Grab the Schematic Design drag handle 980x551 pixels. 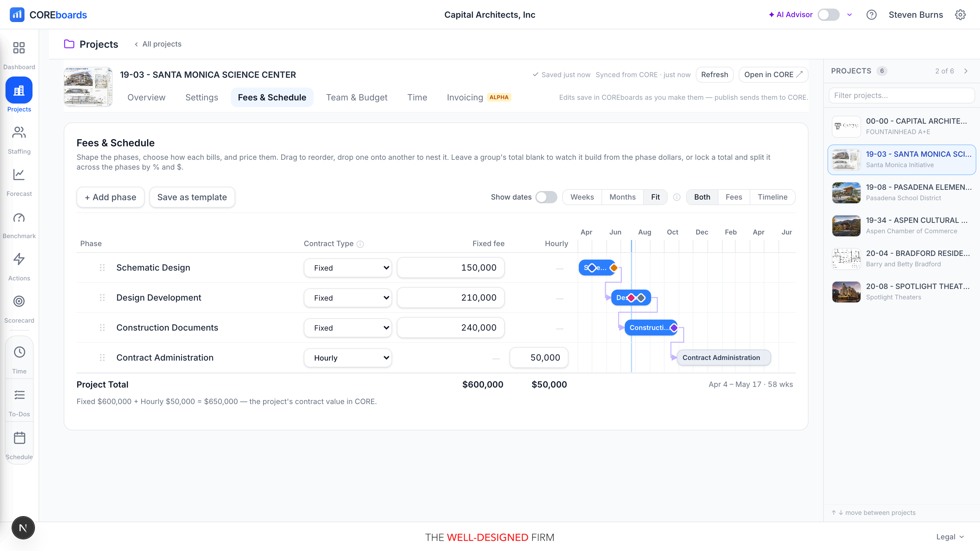(x=102, y=268)
